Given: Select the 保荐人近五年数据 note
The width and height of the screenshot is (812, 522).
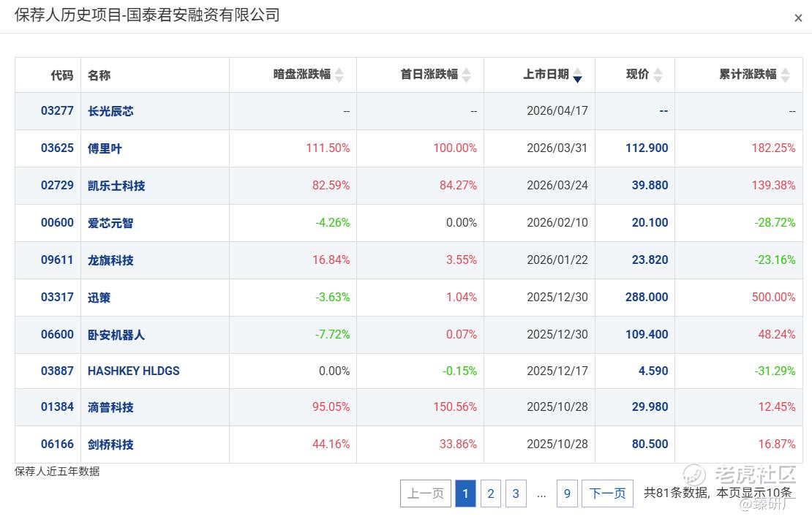Looking at the screenshot, I should (57, 472).
